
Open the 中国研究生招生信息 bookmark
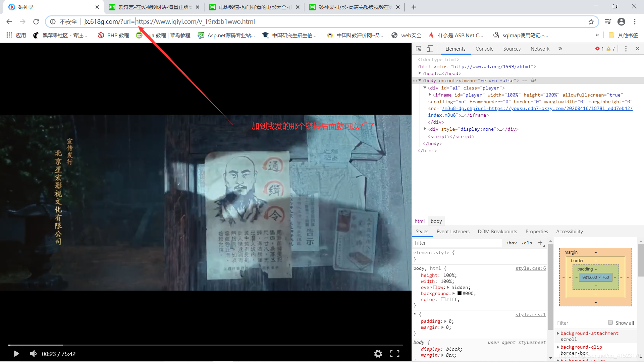[289, 35]
